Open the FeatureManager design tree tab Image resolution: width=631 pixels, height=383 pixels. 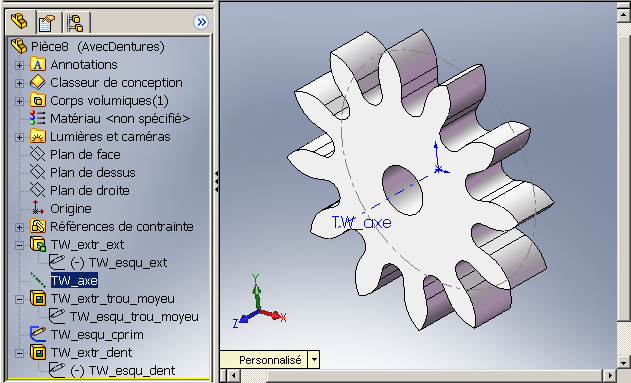coord(19,21)
